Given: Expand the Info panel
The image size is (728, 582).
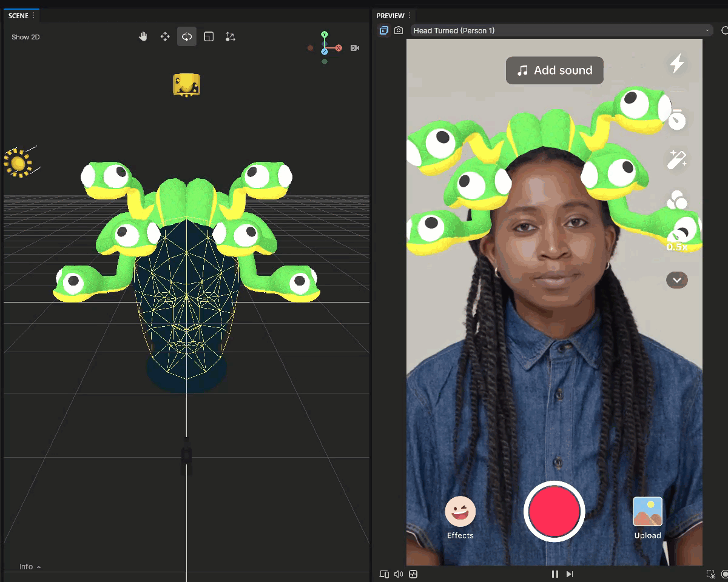Looking at the screenshot, I should [30, 567].
